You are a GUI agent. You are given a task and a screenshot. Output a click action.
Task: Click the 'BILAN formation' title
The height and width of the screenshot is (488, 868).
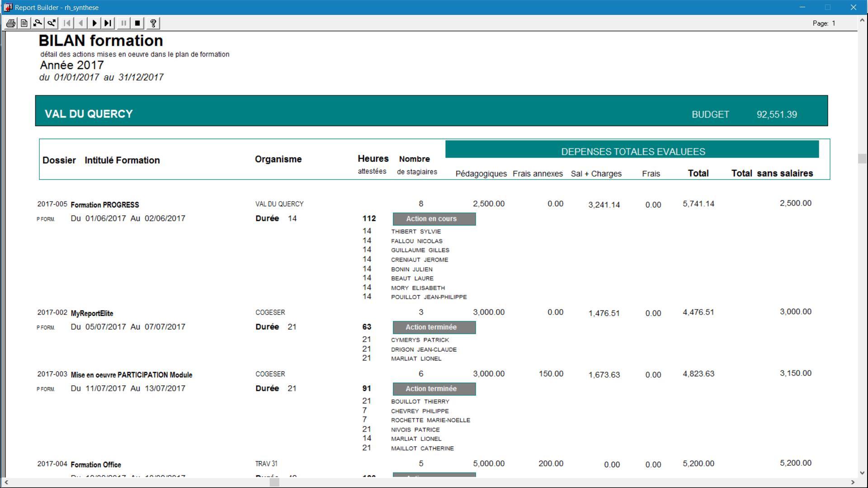101,41
